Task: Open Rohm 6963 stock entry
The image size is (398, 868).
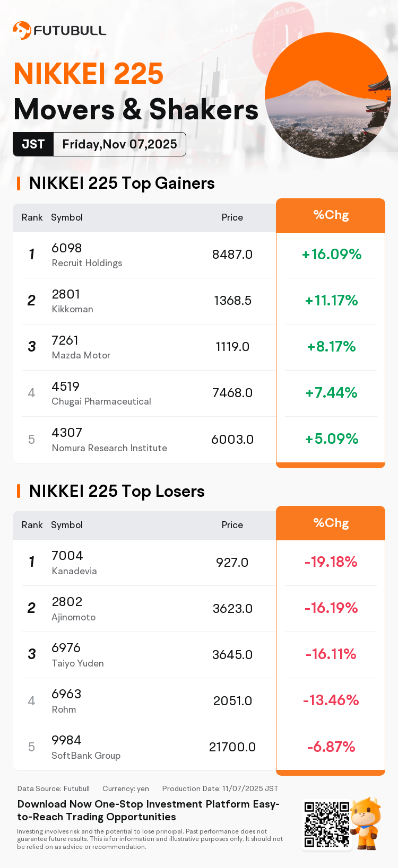Action: [66, 701]
